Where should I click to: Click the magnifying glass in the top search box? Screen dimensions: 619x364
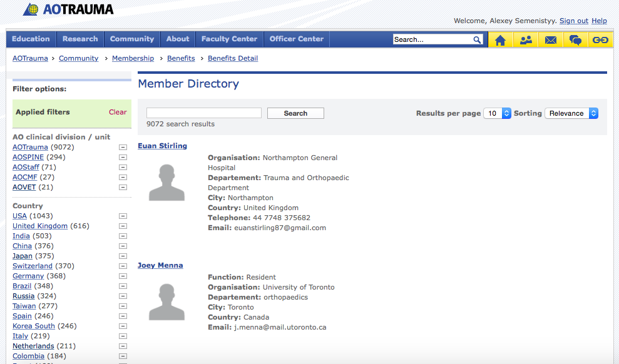pyautogui.click(x=478, y=39)
